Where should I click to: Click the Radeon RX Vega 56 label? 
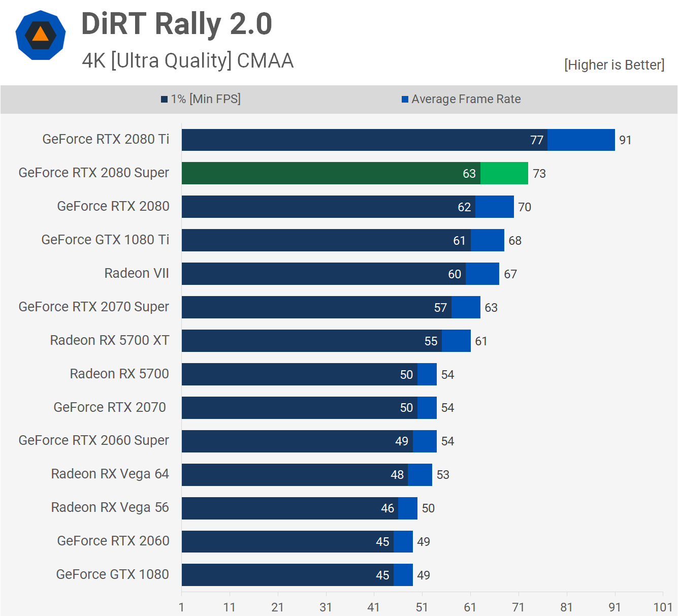click(110, 507)
